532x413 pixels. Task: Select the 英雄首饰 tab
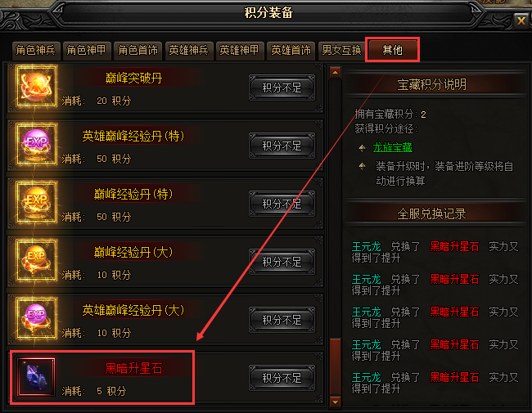(x=291, y=51)
